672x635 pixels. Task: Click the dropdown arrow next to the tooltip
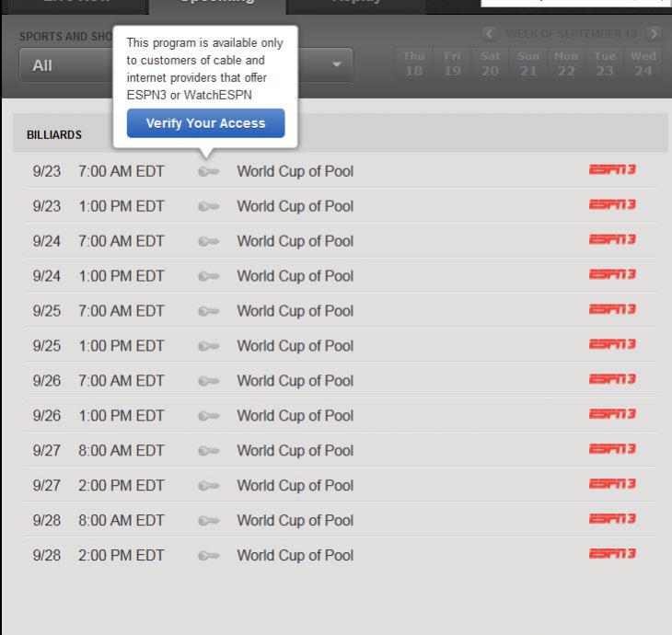point(335,66)
